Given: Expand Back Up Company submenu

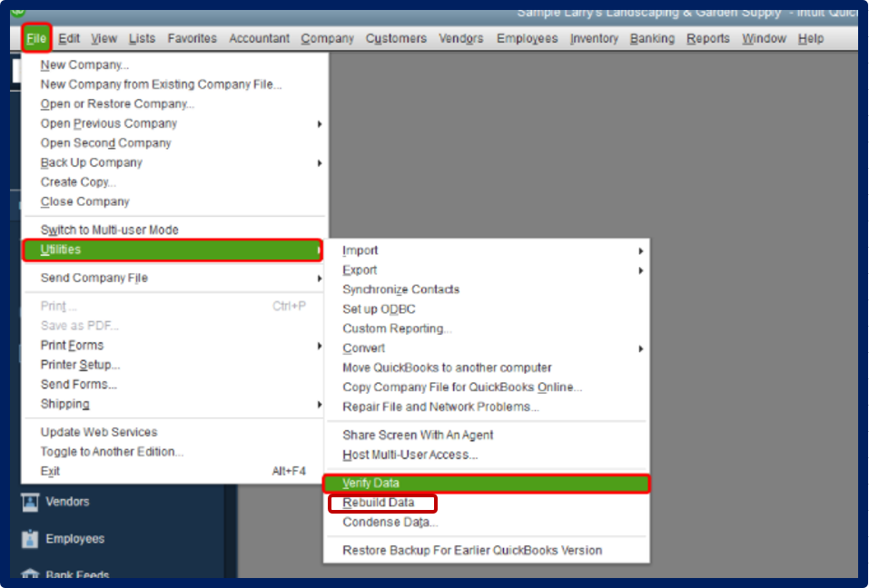Looking at the screenshot, I should tap(173, 162).
